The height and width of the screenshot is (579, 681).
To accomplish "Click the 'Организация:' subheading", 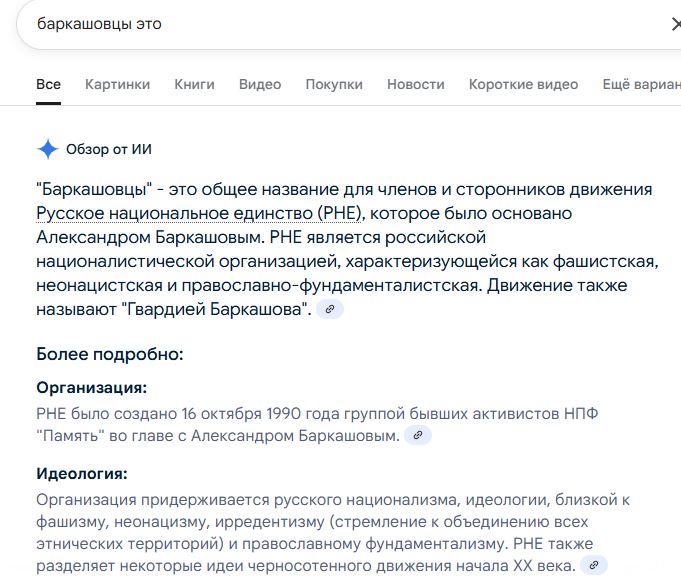I will pos(92,387).
